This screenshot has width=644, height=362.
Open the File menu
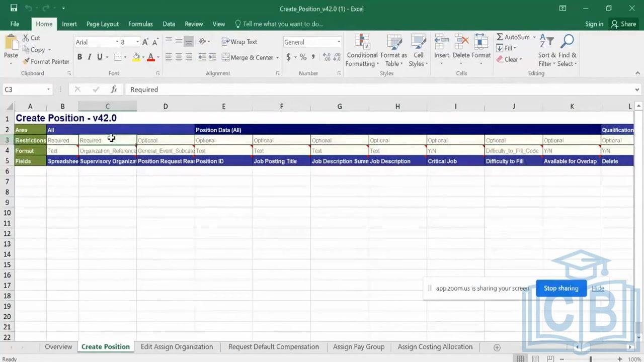point(15,24)
